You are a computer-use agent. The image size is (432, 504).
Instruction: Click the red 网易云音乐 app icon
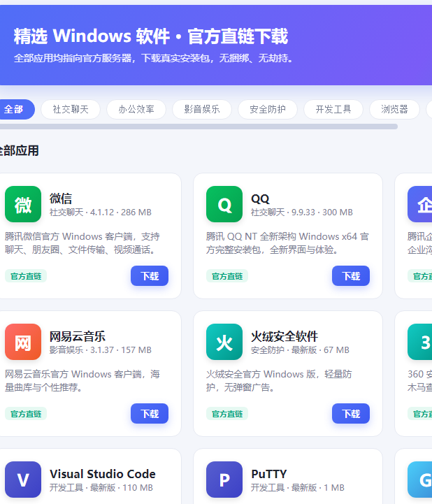(x=23, y=342)
